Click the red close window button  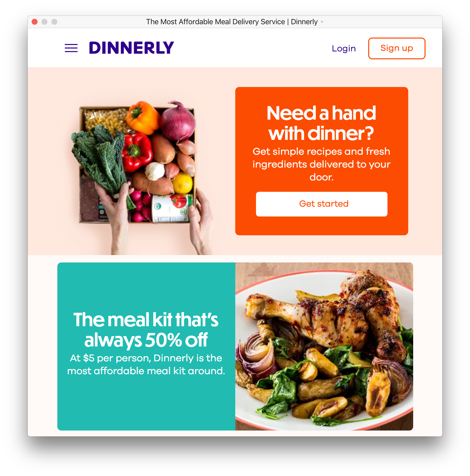[x=35, y=22]
